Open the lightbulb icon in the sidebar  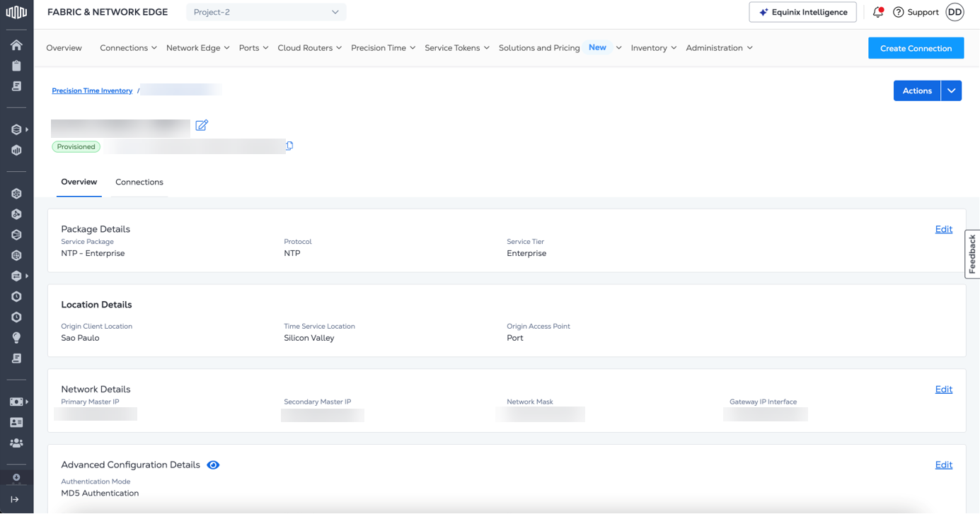coord(16,338)
